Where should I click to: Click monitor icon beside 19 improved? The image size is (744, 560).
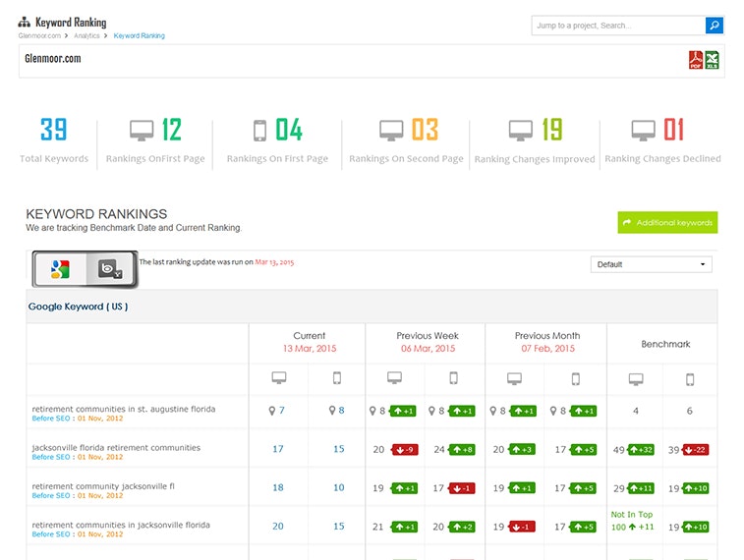[521, 130]
